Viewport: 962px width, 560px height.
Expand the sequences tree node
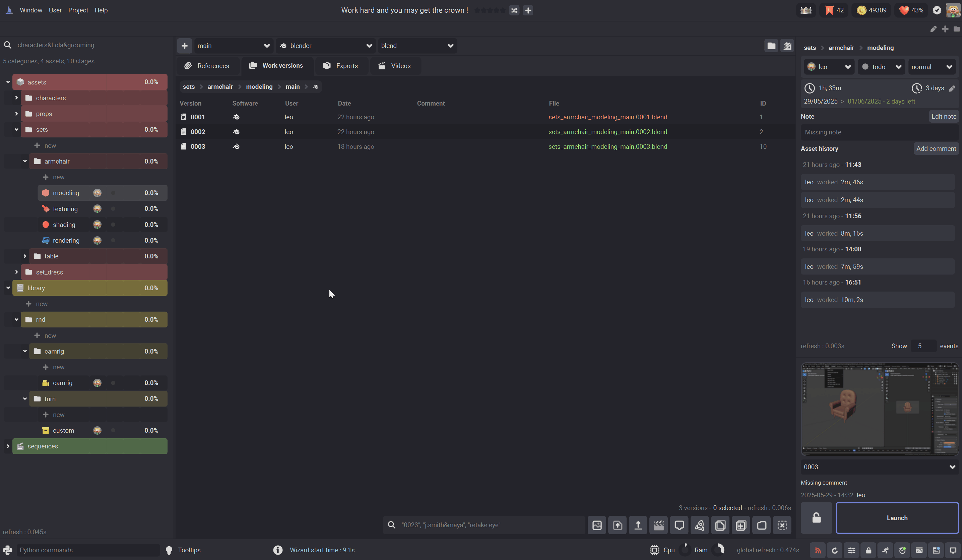(8, 446)
